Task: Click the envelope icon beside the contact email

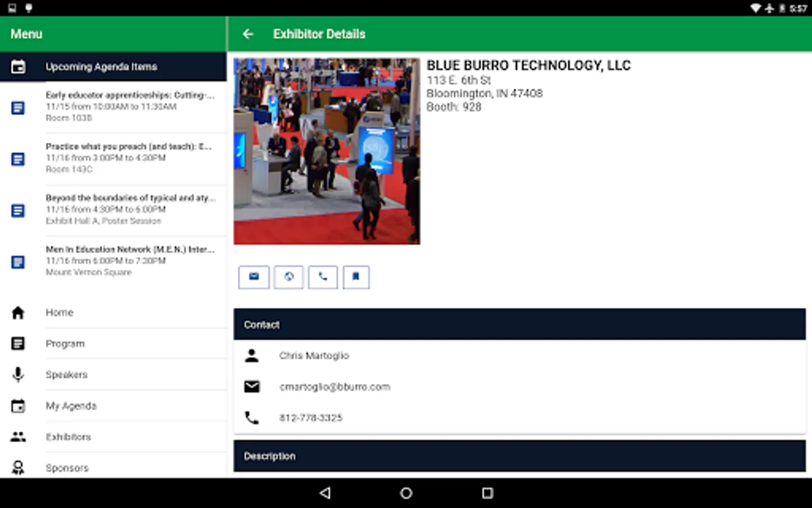Action: tap(251, 387)
